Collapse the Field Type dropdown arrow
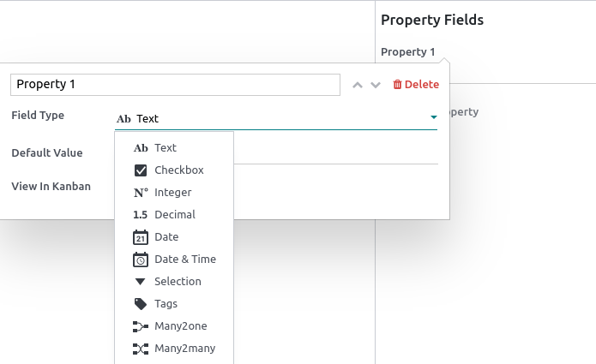This screenshot has width=596, height=364. [434, 118]
